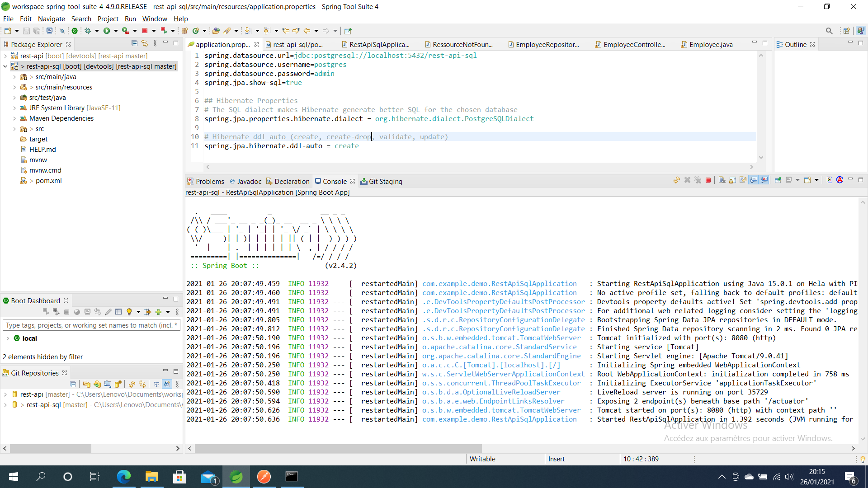Toggle Skip All Breakpoints toolbar icon
The height and width of the screenshot is (488, 868).
point(62,31)
